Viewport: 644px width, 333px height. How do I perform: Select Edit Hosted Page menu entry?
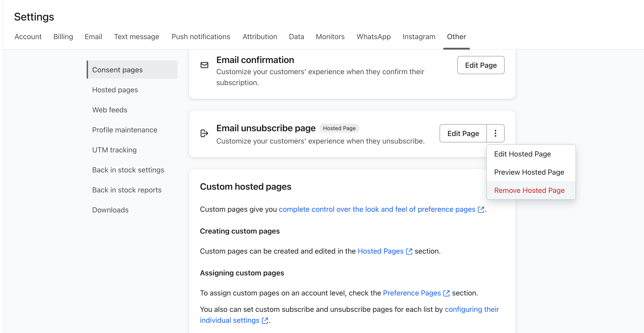click(523, 154)
